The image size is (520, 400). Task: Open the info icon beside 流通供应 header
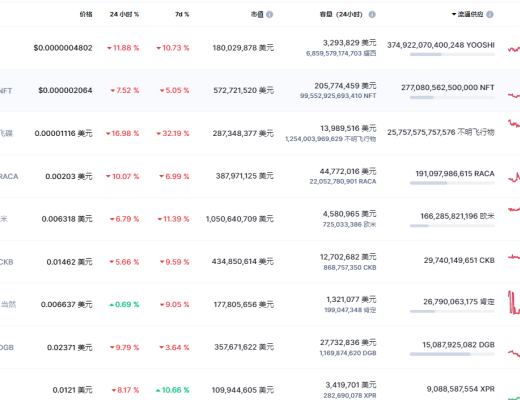tap(490, 14)
